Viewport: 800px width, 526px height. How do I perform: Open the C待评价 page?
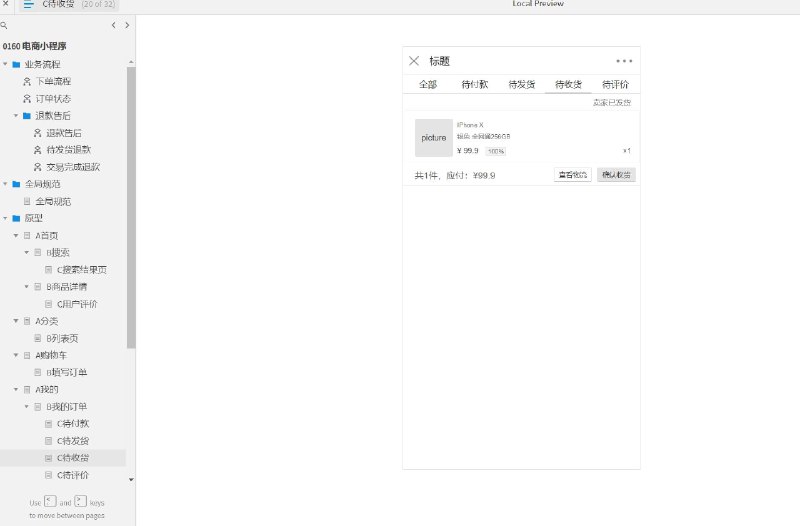pos(73,475)
